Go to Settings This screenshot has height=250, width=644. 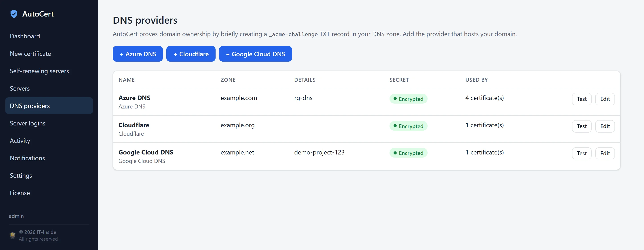coord(49,175)
